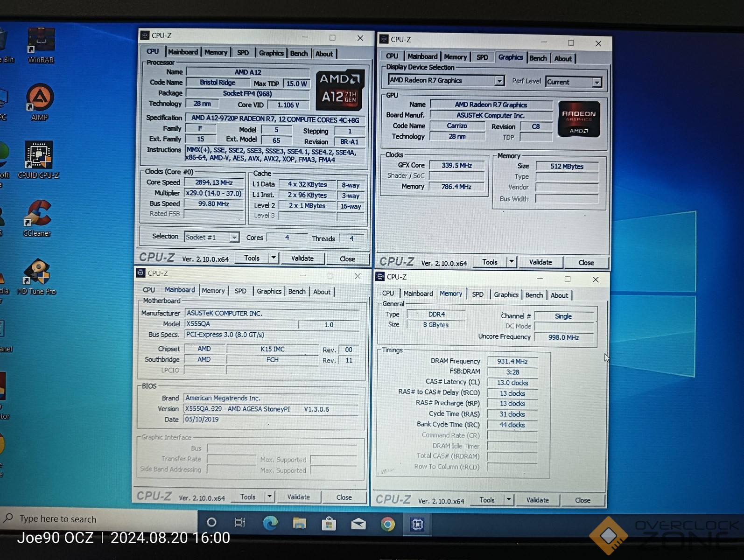Launch CCleaner desktop shortcut

point(38,215)
